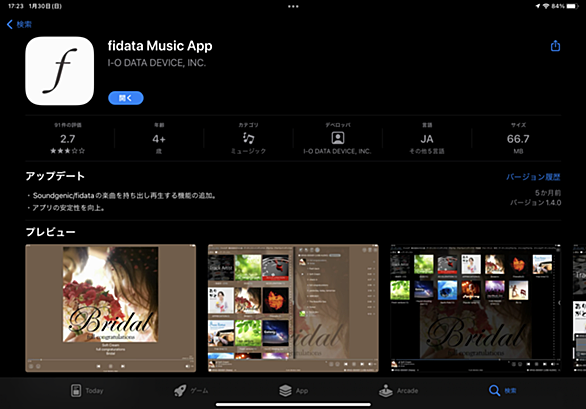Screen dimensions: 586x409
Task: Tap the stacked layers App icon
Action: pyautogui.click(x=285, y=391)
